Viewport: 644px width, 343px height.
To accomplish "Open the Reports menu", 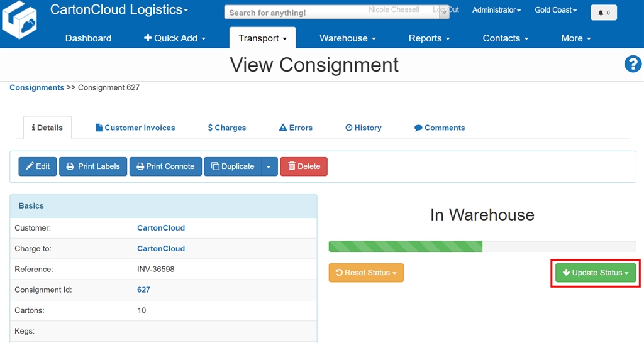I will coord(429,38).
